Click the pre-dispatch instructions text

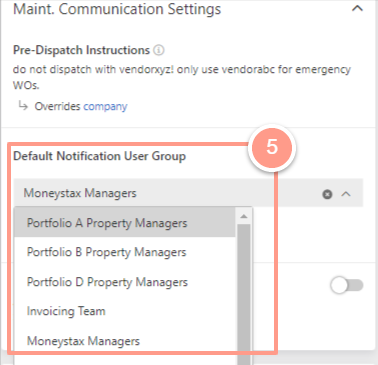[x=182, y=77]
